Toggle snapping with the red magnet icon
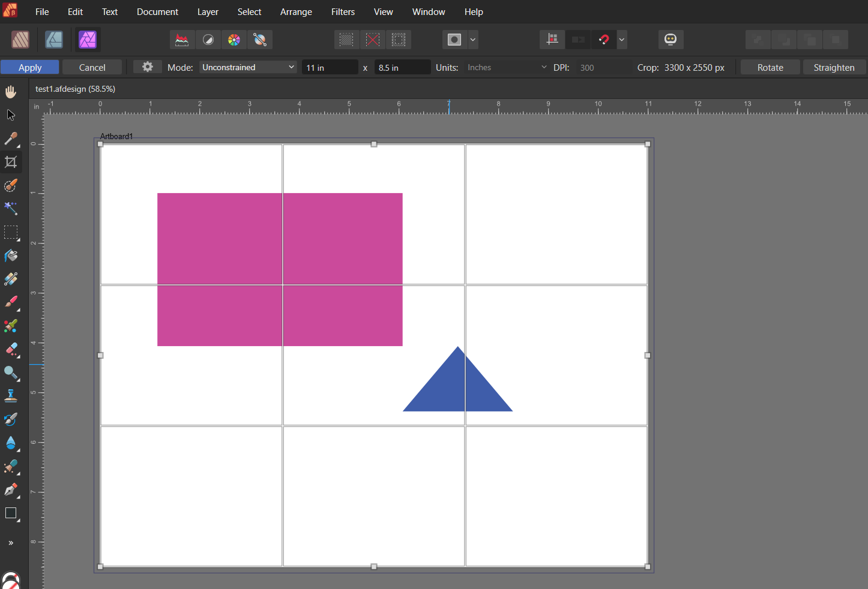This screenshot has height=589, width=868. [604, 40]
